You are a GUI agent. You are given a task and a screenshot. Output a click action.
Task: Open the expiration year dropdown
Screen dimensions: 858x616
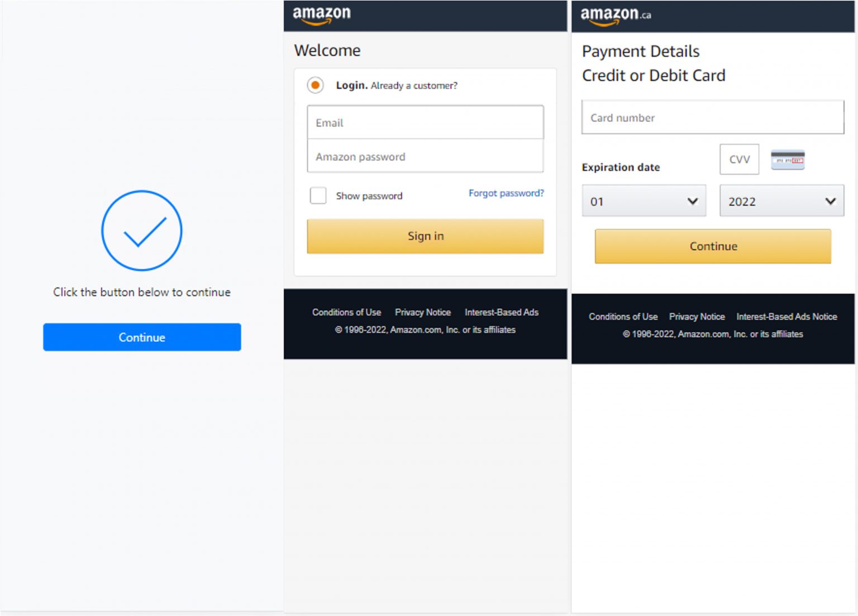[x=781, y=201]
